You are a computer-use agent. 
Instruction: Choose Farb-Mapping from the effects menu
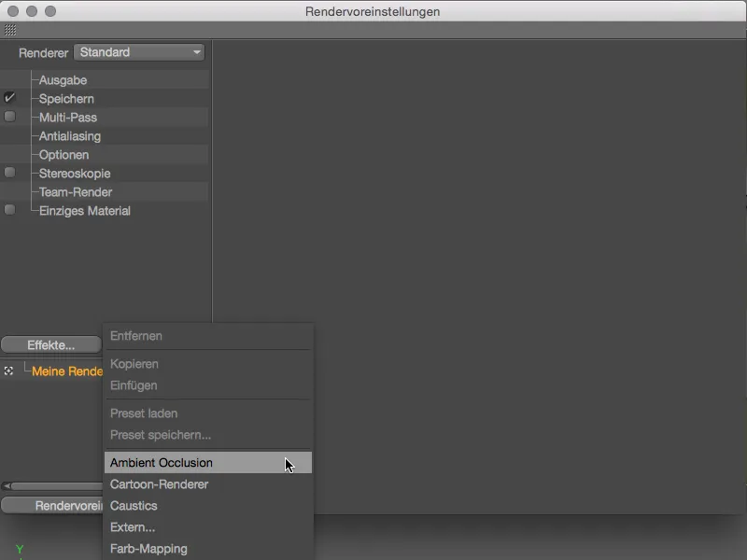pos(208,549)
